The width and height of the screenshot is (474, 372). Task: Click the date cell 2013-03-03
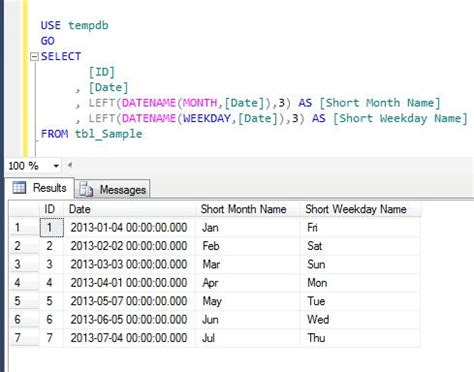coord(129,264)
